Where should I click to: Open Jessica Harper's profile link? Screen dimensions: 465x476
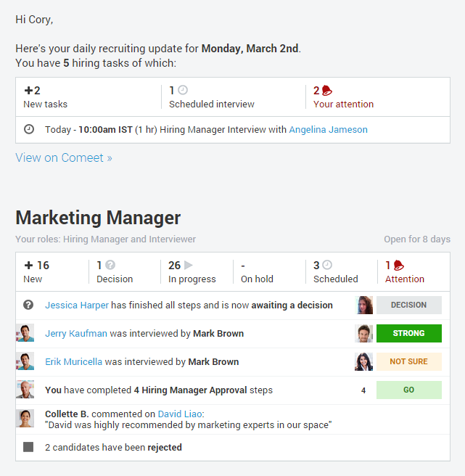tap(76, 305)
